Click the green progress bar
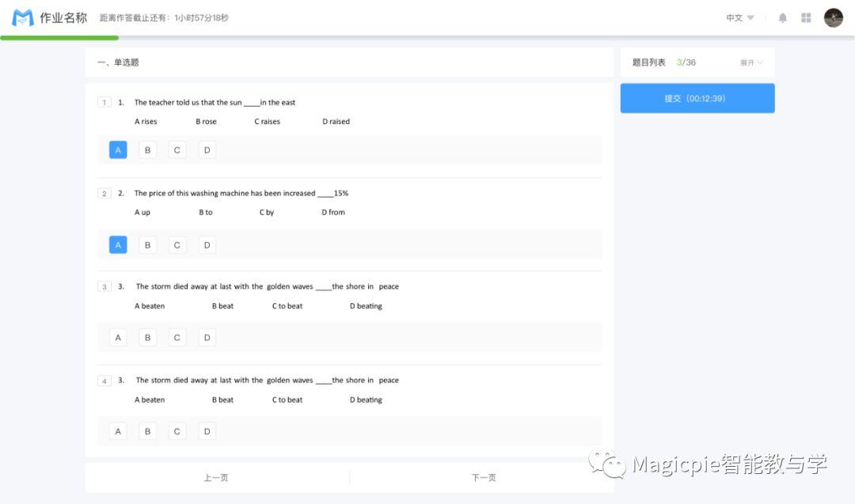 pyautogui.click(x=59, y=38)
